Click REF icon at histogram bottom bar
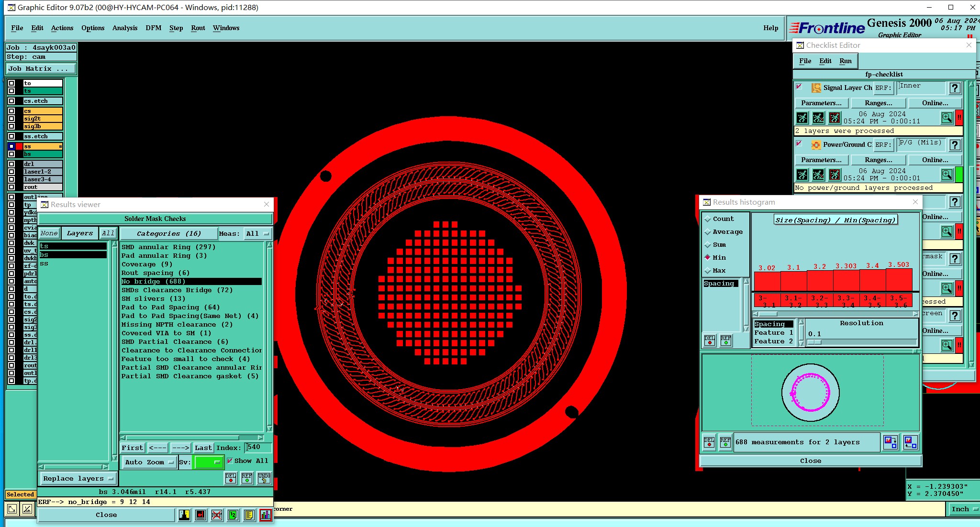980x527 pixels. [x=725, y=442]
